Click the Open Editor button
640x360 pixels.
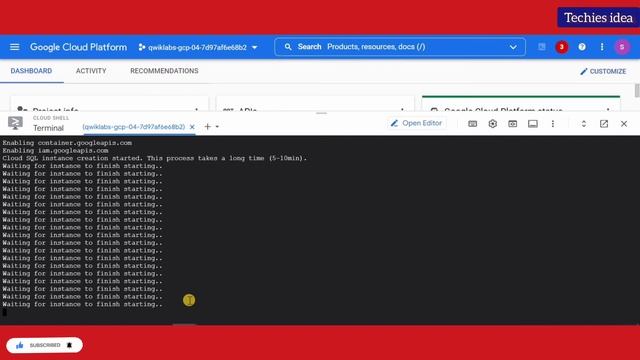point(416,123)
